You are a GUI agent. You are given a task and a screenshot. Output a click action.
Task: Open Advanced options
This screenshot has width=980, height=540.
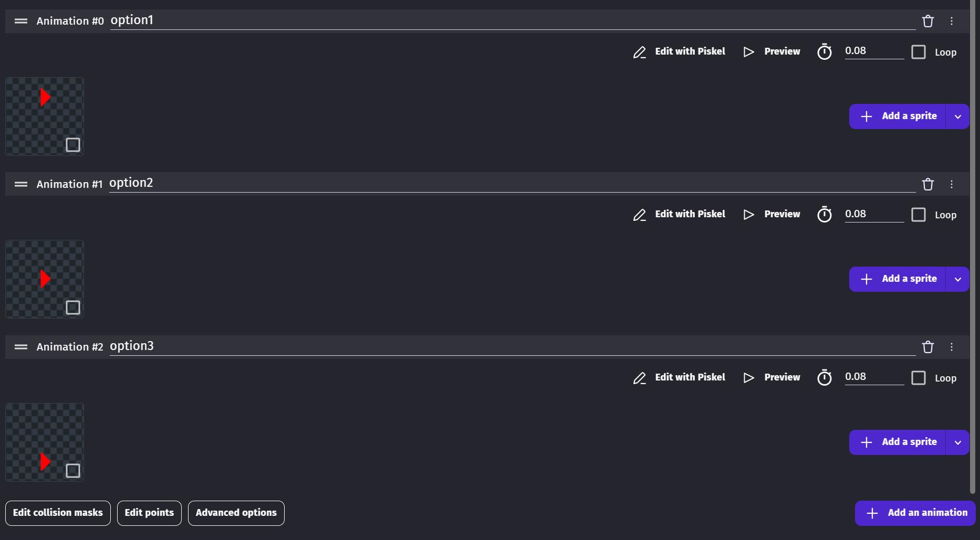236,513
